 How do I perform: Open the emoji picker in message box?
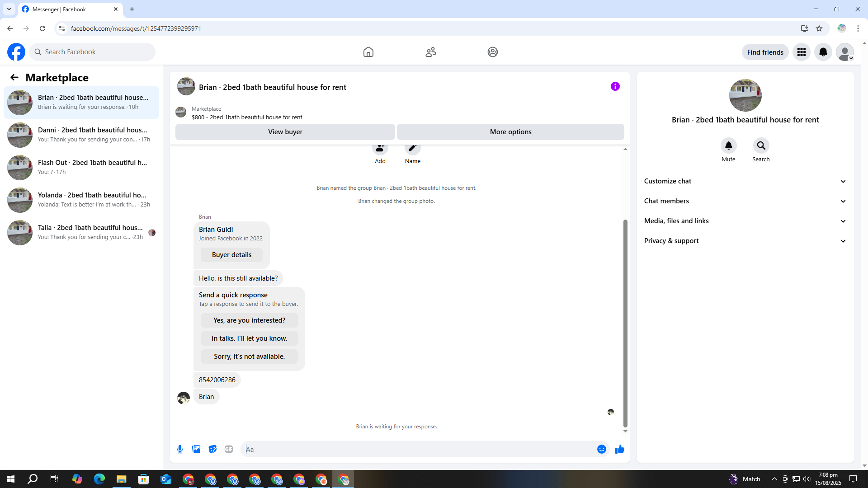click(x=601, y=449)
